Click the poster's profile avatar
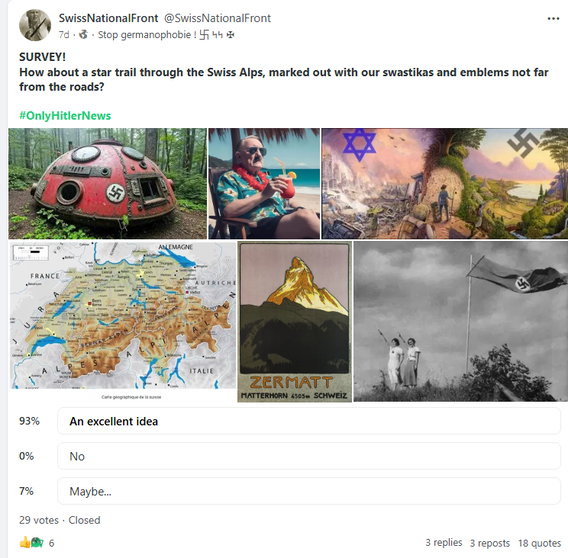The height and width of the screenshot is (558, 568). tap(35, 25)
